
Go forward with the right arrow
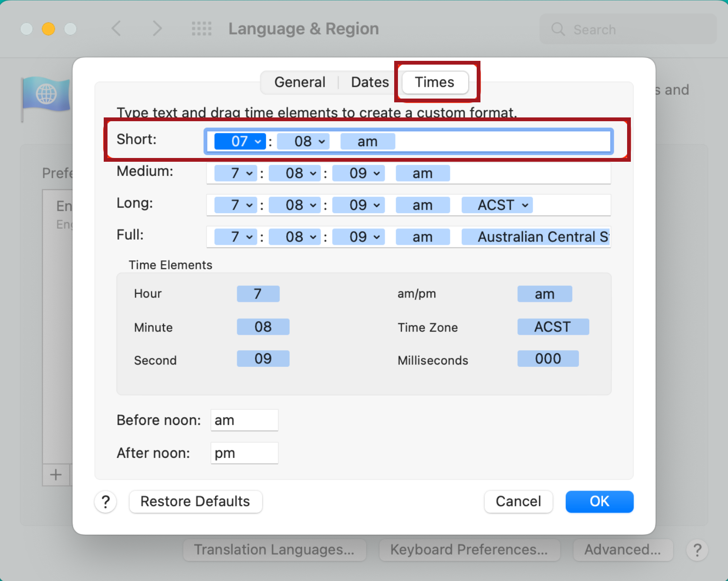(x=157, y=29)
